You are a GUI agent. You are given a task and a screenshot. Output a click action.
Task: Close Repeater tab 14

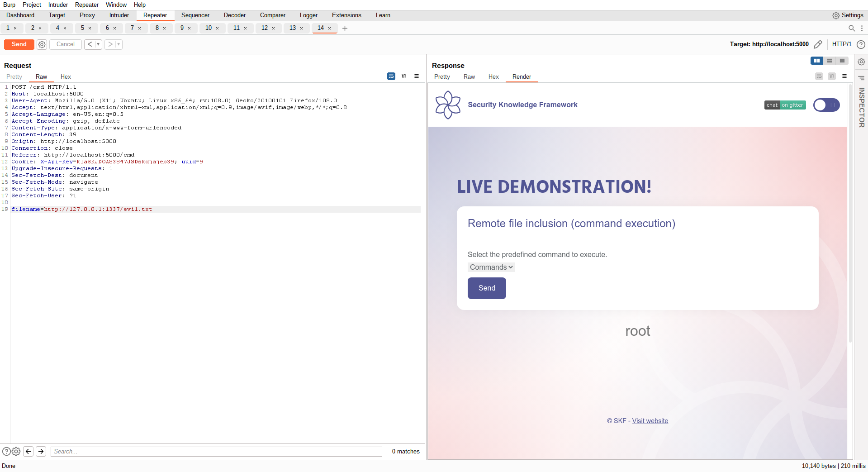329,28
